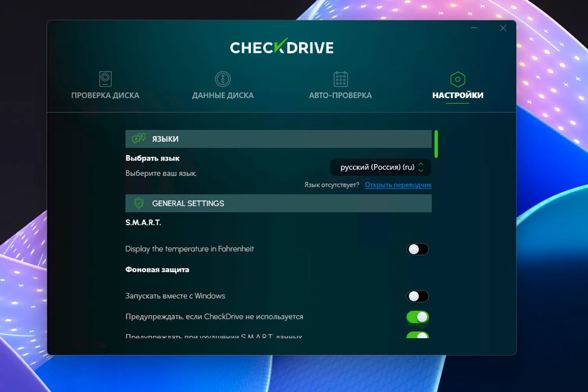Click the info icon above ДАННЫЕ ДИСКА
This screenshot has width=588, height=392.
[x=222, y=79]
